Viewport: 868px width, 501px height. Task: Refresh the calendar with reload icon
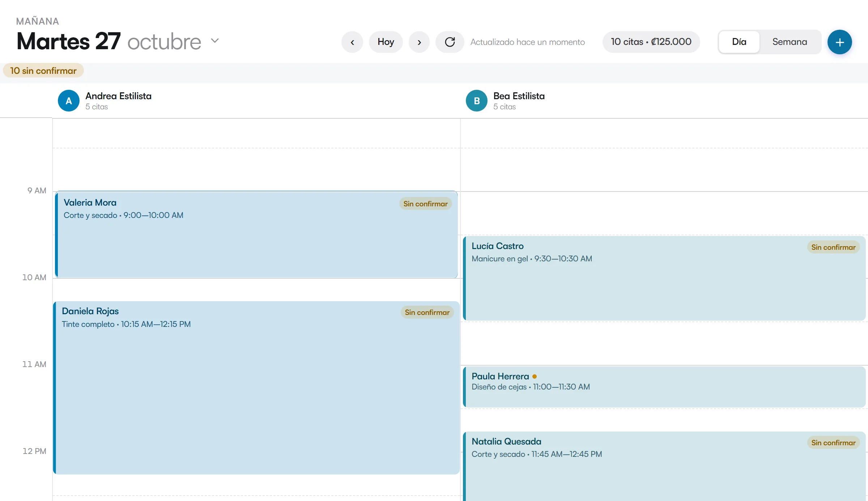pyautogui.click(x=450, y=42)
